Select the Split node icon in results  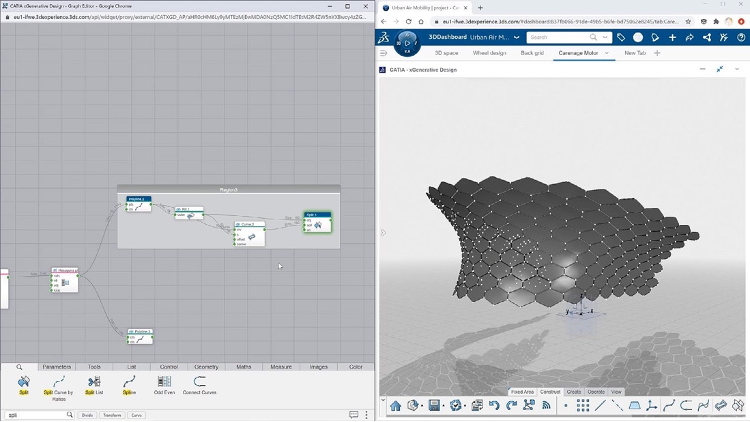pos(23,382)
